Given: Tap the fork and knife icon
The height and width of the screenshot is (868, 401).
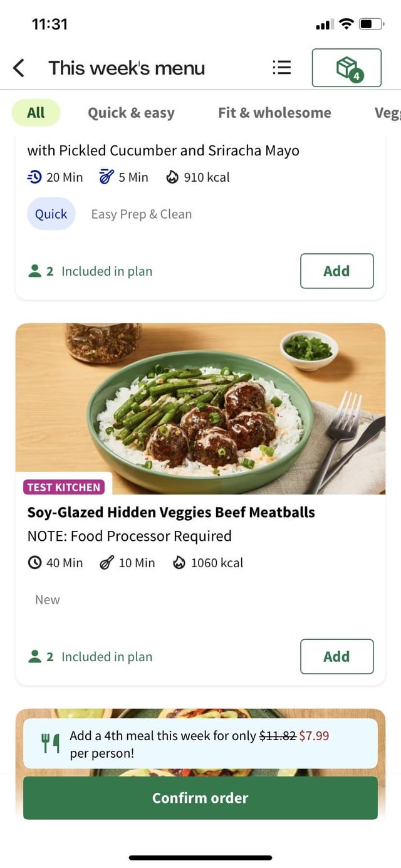Looking at the screenshot, I should point(50,743).
